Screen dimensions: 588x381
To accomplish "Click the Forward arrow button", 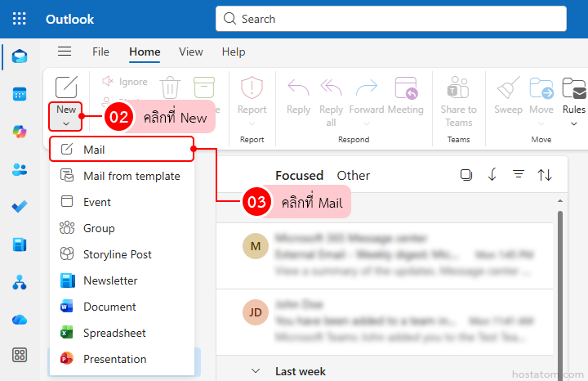I will tap(367, 87).
